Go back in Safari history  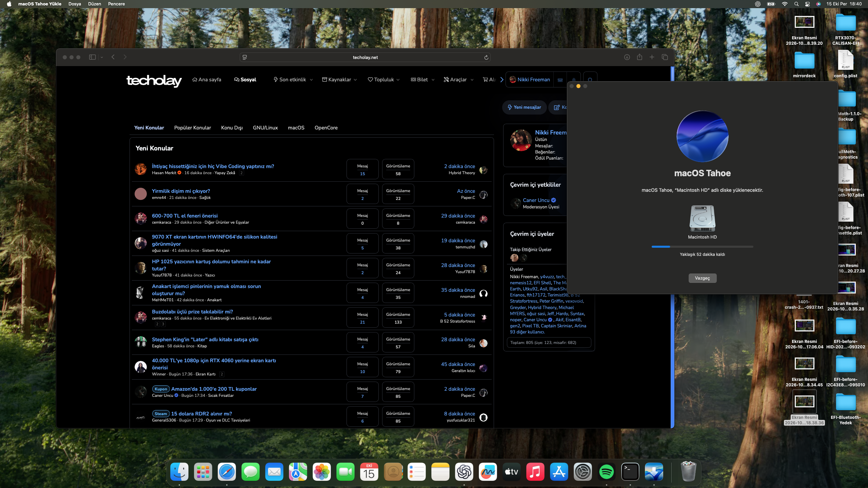tap(113, 57)
